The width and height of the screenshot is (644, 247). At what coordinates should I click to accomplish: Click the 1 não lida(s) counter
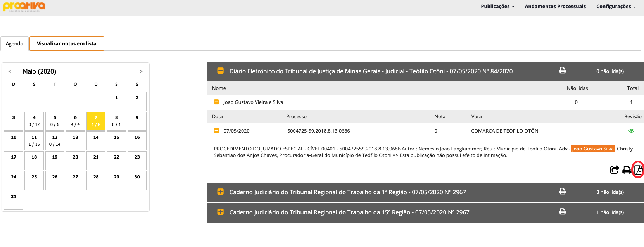tap(610, 212)
